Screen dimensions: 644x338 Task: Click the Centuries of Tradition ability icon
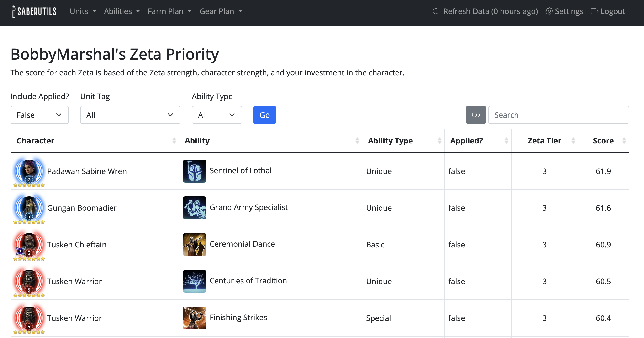(x=195, y=281)
